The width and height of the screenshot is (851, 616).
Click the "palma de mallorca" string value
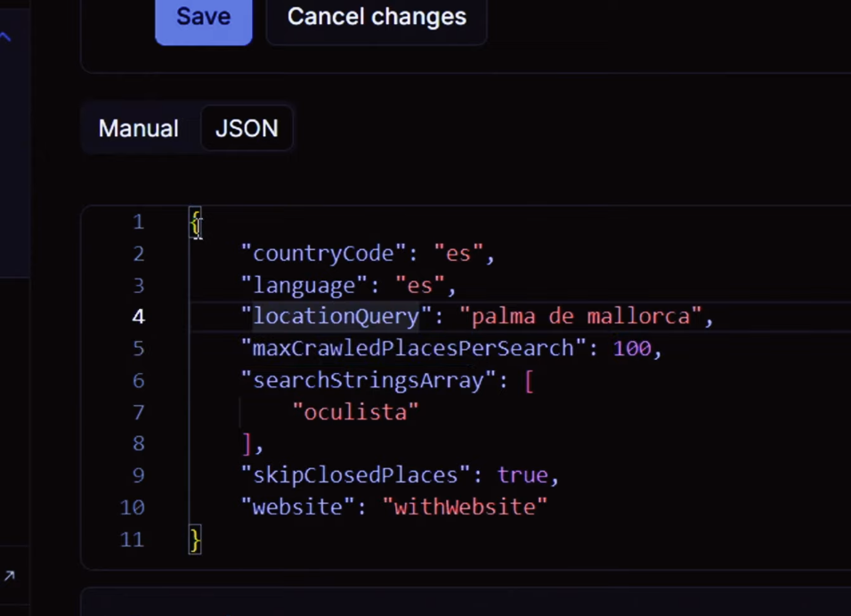[580, 316]
